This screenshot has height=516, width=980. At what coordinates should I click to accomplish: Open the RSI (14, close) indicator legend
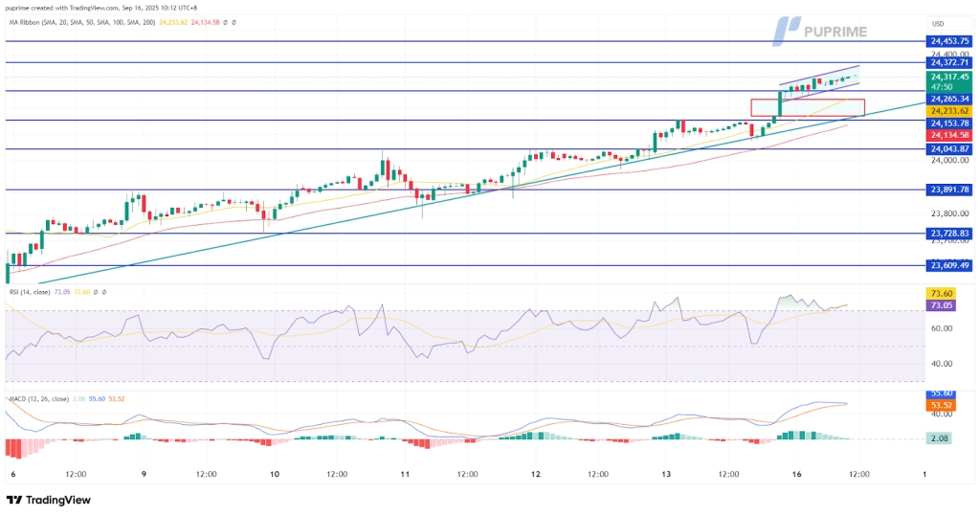(29, 292)
